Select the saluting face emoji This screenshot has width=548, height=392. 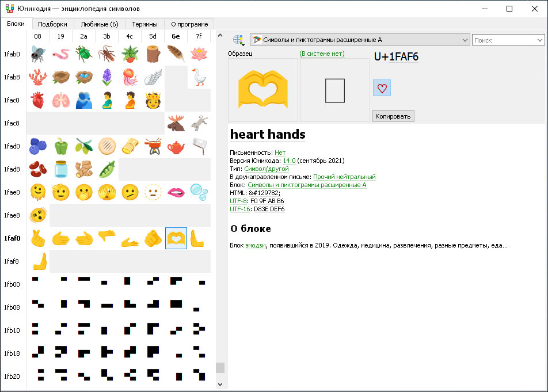(x=61, y=192)
